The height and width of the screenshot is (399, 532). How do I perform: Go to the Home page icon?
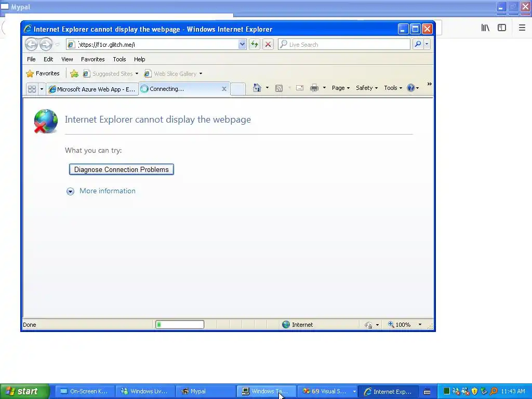point(257,88)
